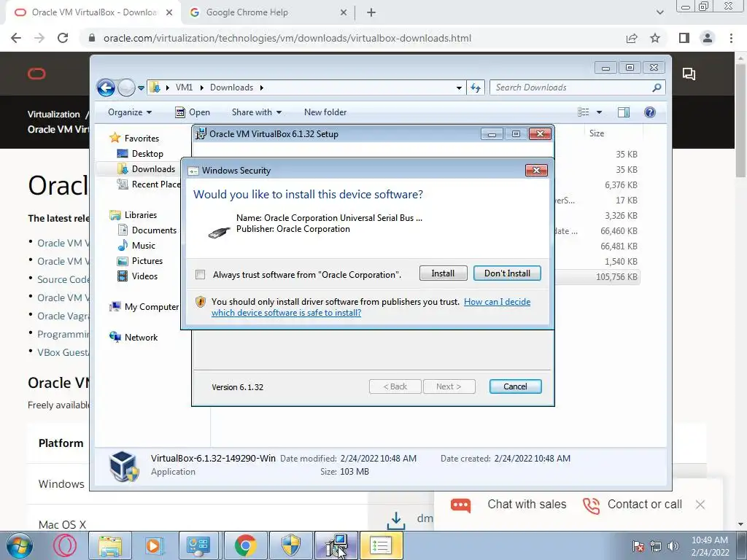
Task: Click the USB device icon in dialog
Action: 220,233
